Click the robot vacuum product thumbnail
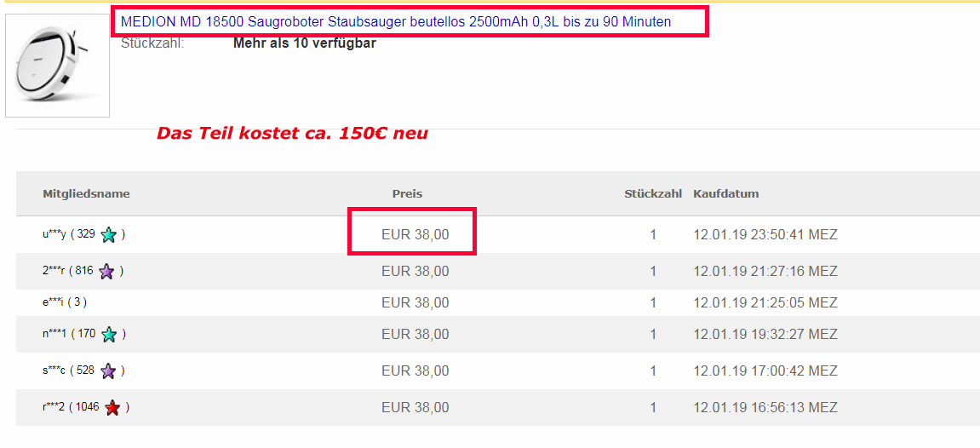This screenshot has width=980, height=448. 58,66
